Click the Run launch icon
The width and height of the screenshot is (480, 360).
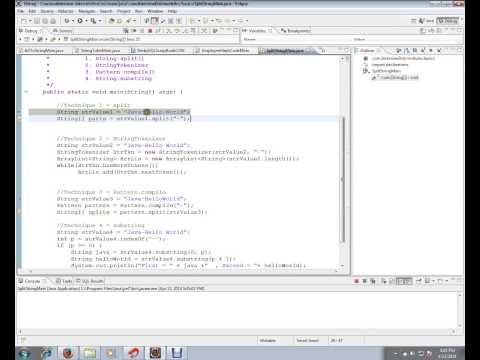(x=80, y=21)
